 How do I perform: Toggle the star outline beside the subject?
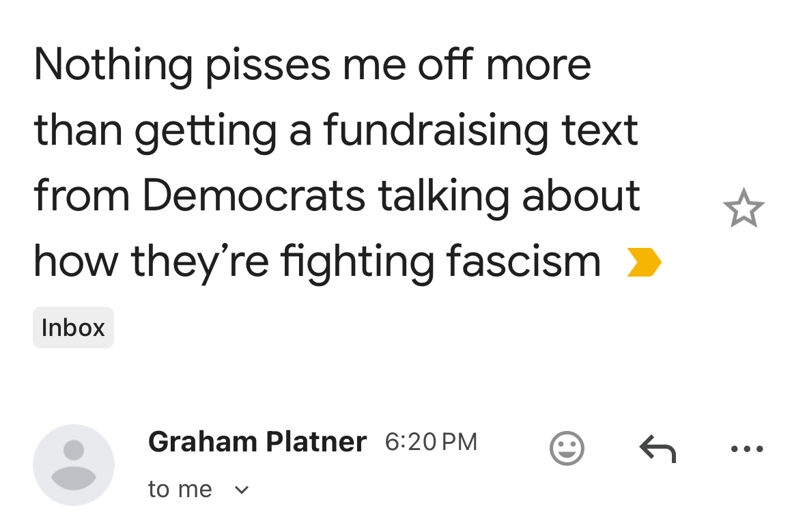[x=744, y=209]
